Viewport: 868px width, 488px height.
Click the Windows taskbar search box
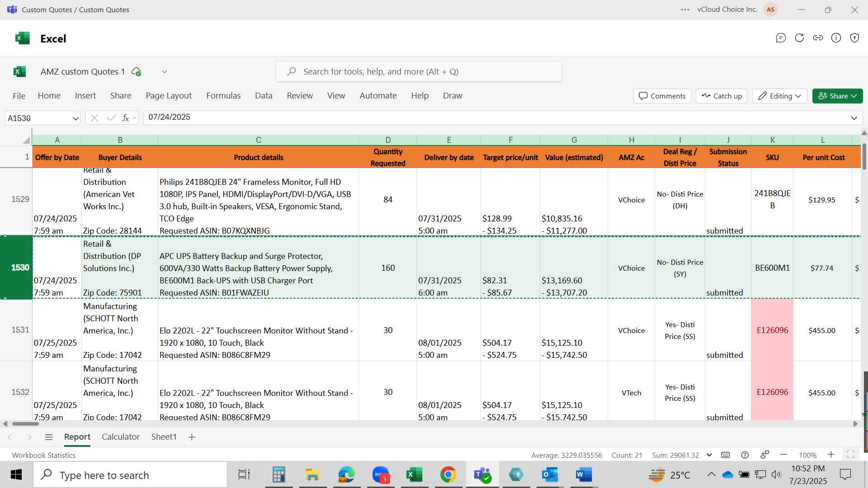click(130, 475)
